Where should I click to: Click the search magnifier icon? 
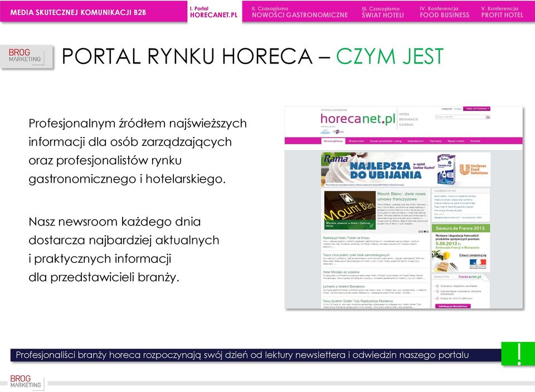[x=488, y=117]
